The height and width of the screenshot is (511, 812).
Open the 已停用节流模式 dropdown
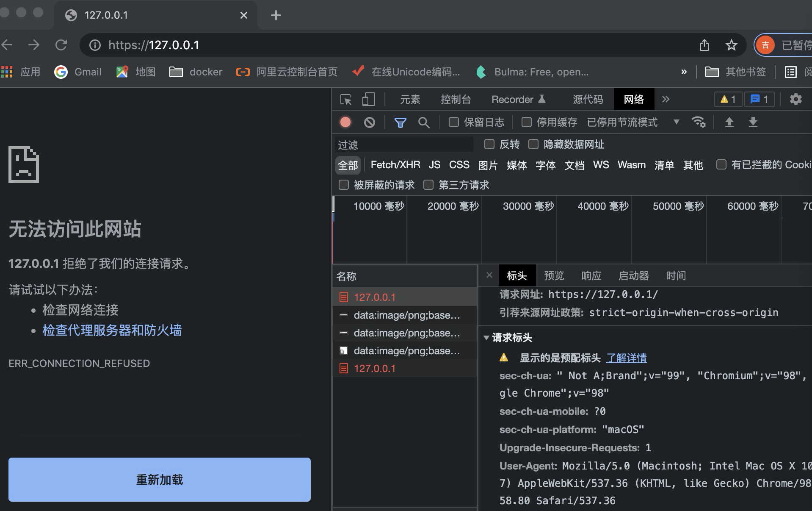[x=676, y=122]
